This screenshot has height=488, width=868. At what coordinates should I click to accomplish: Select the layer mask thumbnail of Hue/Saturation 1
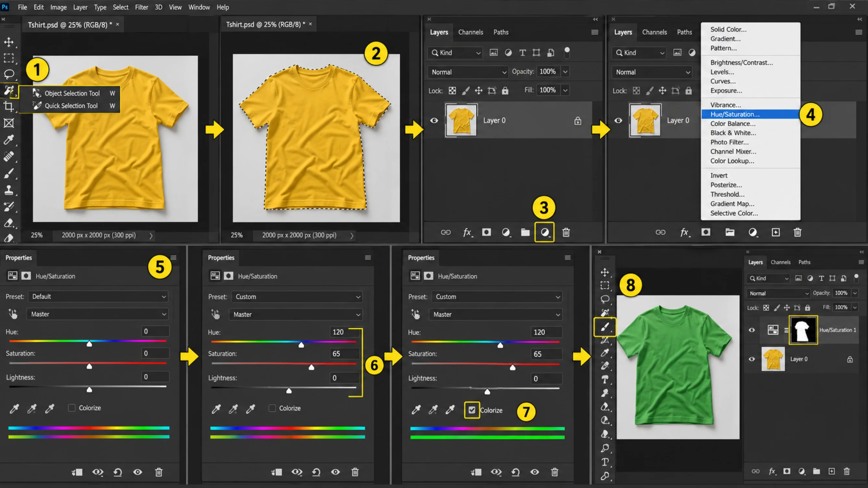pyautogui.click(x=803, y=330)
